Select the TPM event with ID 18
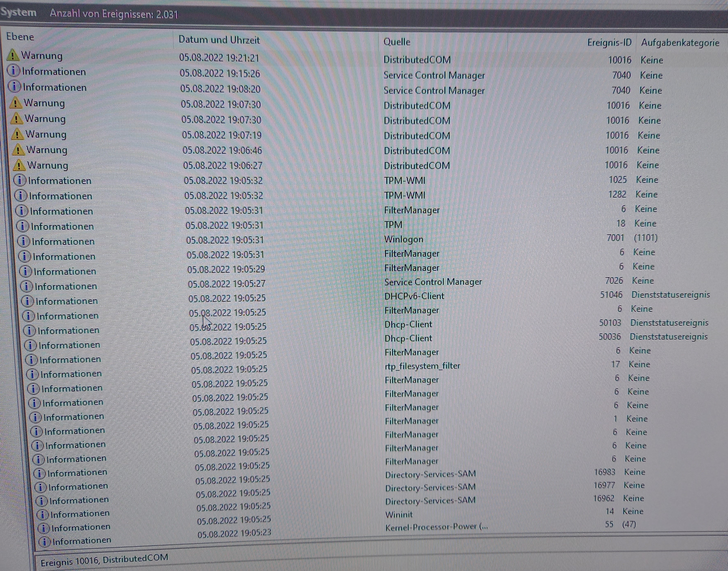This screenshot has width=728, height=571. pos(393,225)
